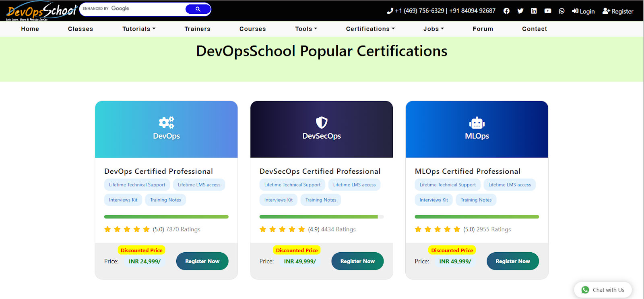
Task: Click Register Now for DevSecOps course
Action: (357, 261)
